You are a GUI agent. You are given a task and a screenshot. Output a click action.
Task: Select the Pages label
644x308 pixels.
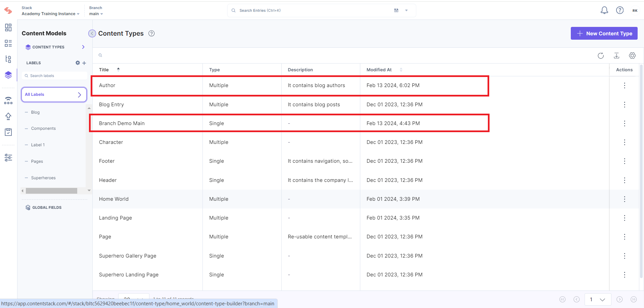pos(37,161)
